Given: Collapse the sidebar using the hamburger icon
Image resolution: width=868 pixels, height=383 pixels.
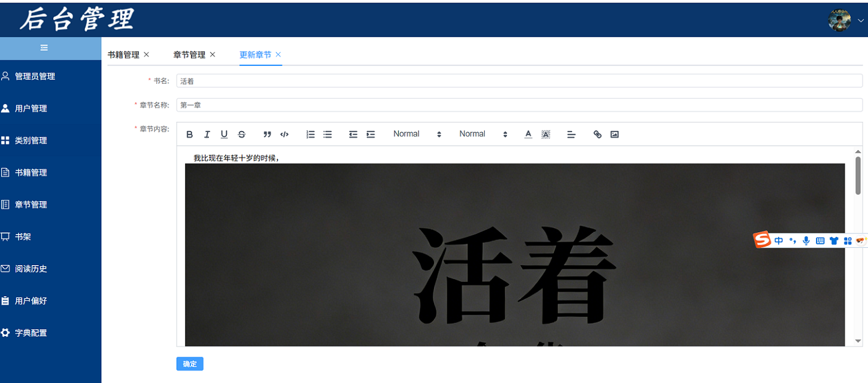Looking at the screenshot, I should [43, 47].
